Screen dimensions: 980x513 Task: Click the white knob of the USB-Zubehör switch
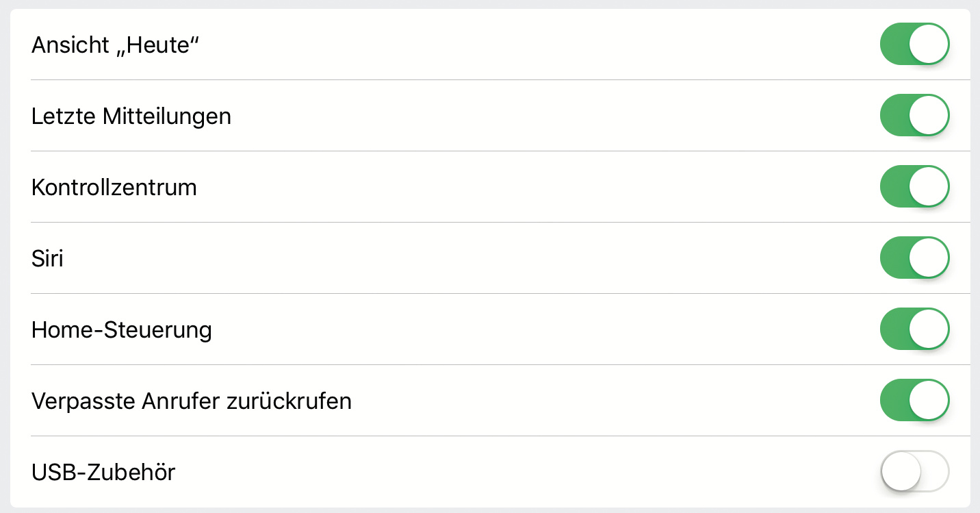coord(901,471)
